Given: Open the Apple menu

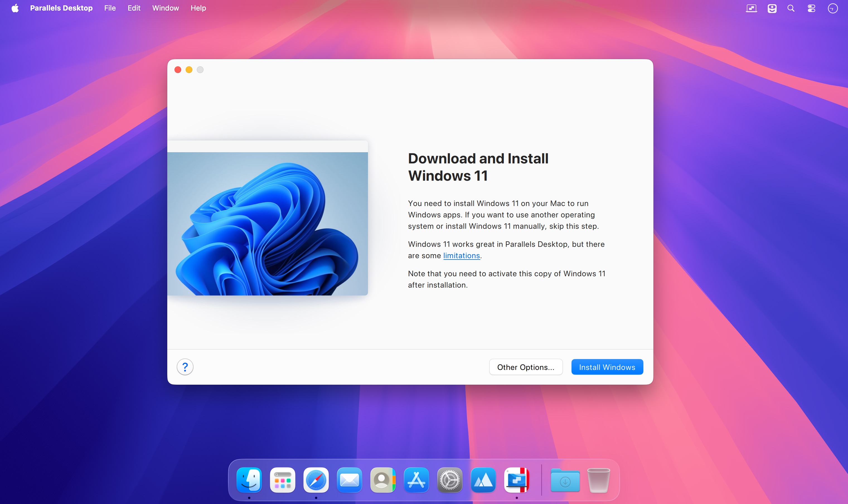Looking at the screenshot, I should [15, 8].
